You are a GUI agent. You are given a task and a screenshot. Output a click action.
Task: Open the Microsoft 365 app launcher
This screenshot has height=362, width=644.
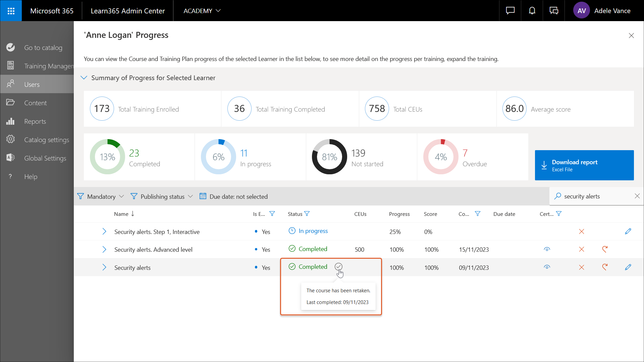point(11,11)
